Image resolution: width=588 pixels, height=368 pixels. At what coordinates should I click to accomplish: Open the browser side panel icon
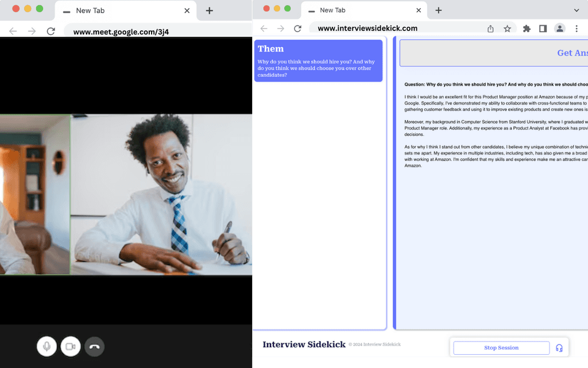coord(541,28)
